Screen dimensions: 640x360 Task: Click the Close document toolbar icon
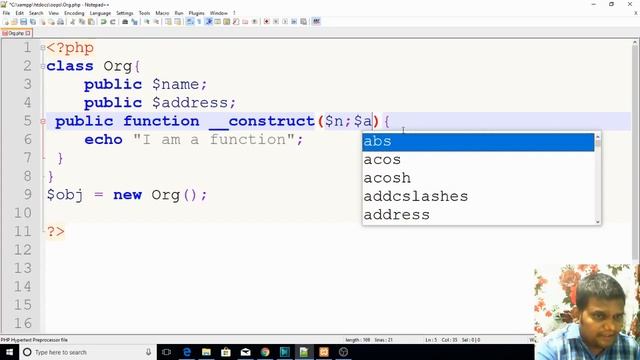(43, 22)
